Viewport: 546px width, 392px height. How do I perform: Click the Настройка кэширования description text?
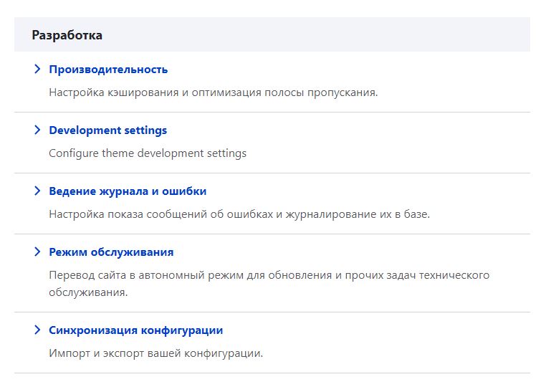coord(213,92)
